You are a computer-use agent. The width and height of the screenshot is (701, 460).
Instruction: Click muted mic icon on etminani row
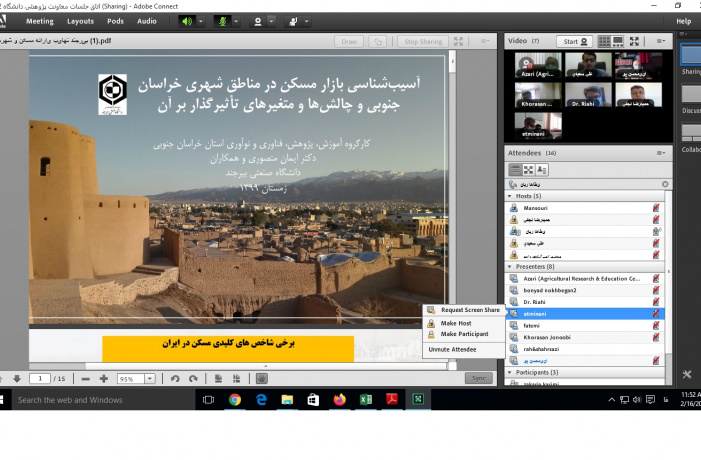pyautogui.click(x=656, y=314)
